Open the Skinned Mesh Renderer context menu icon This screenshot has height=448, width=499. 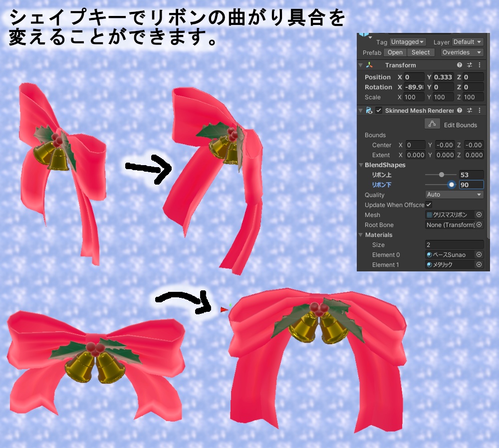point(479,110)
